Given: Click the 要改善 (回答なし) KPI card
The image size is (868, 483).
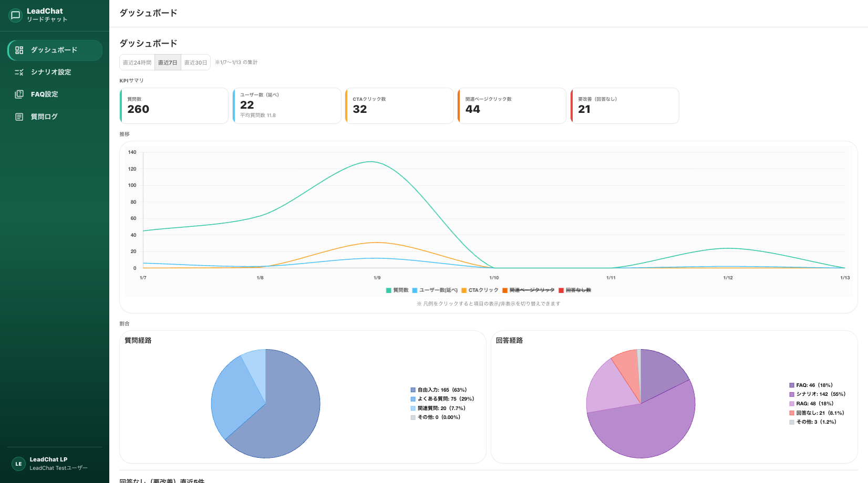Looking at the screenshot, I should (x=625, y=106).
